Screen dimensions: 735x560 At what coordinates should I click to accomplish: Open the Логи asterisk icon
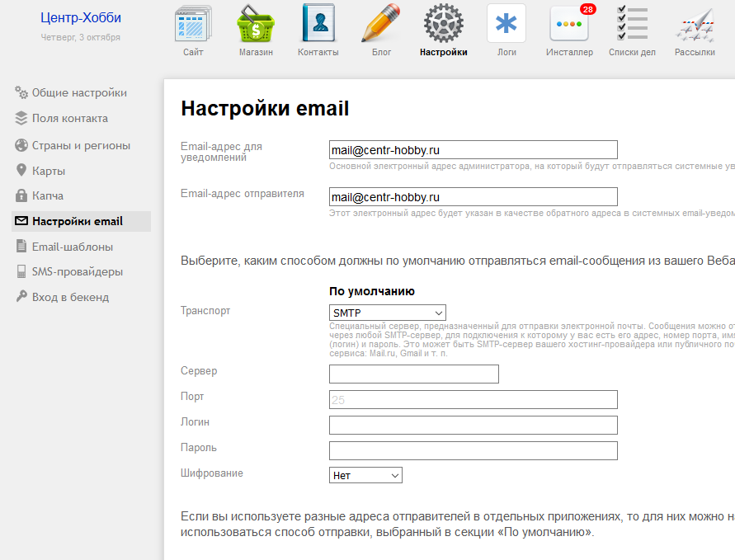tap(506, 25)
